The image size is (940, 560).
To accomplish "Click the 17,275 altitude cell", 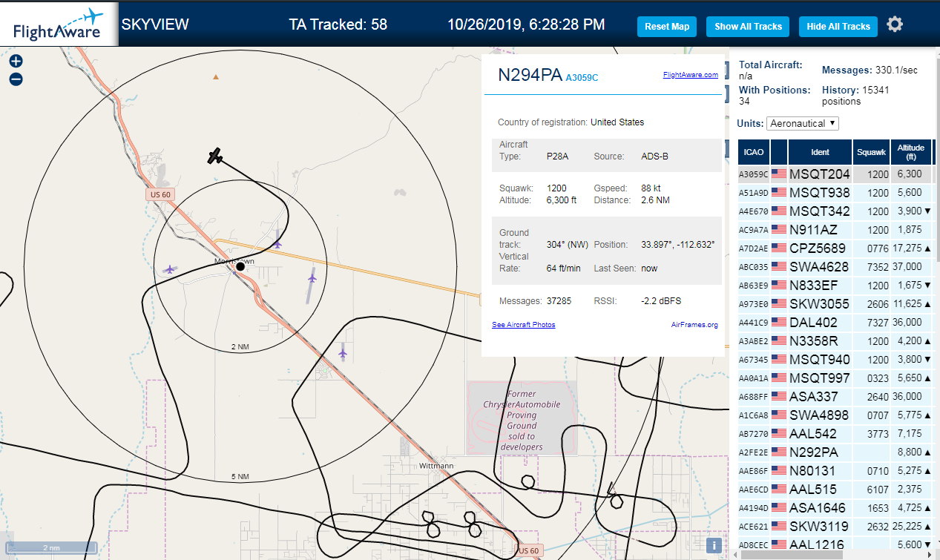I will coord(911,248).
